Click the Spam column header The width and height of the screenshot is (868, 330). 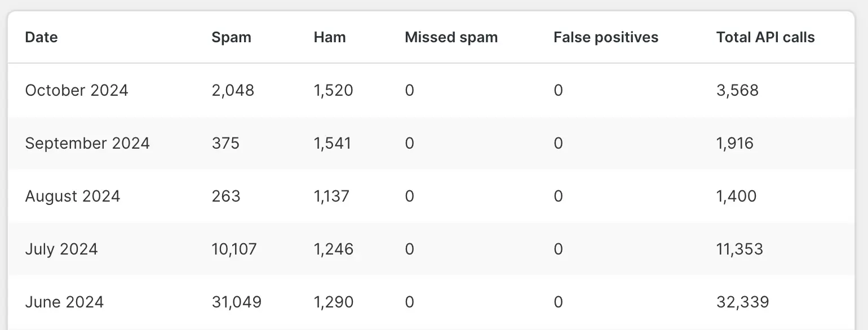pos(231,38)
